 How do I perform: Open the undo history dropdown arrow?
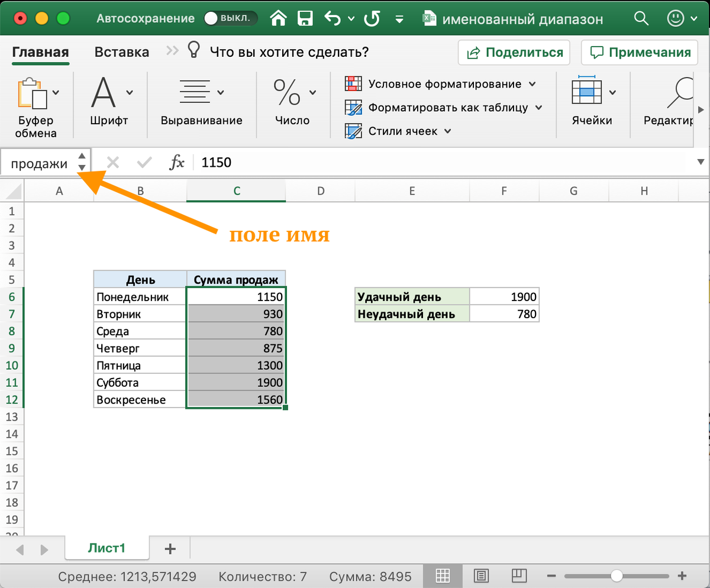click(351, 19)
